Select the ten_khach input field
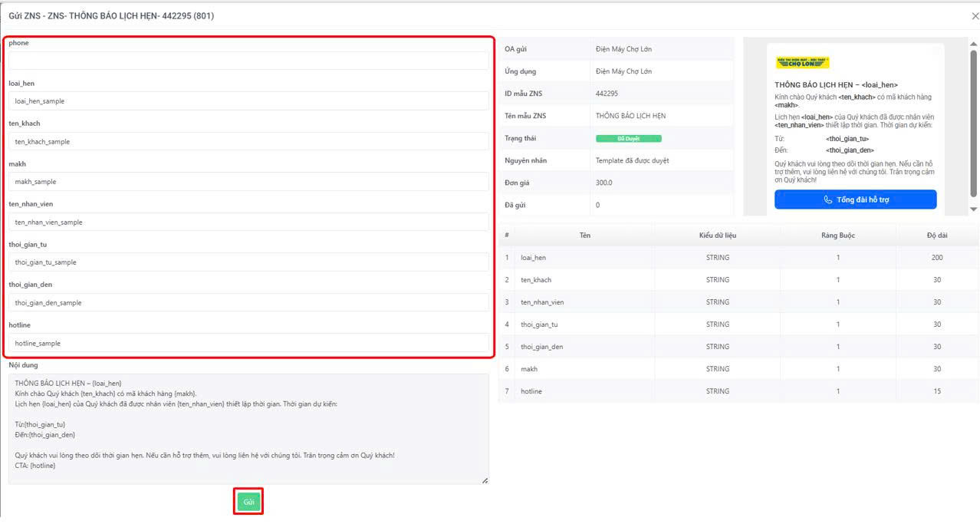The height and width of the screenshot is (524, 980). click(x=248, y=141)
